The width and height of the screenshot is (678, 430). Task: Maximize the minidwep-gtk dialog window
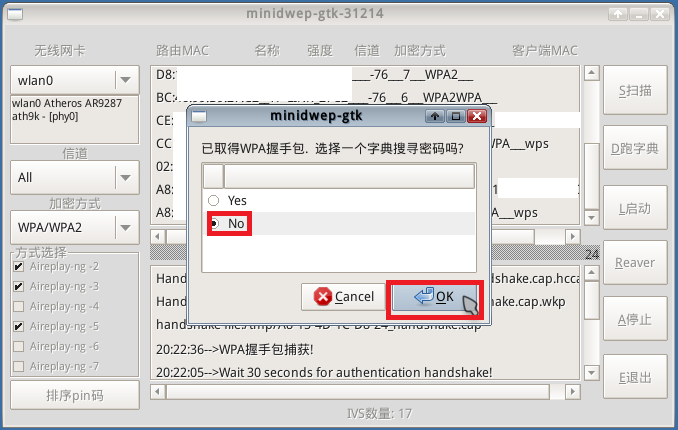tap(456, 116)
